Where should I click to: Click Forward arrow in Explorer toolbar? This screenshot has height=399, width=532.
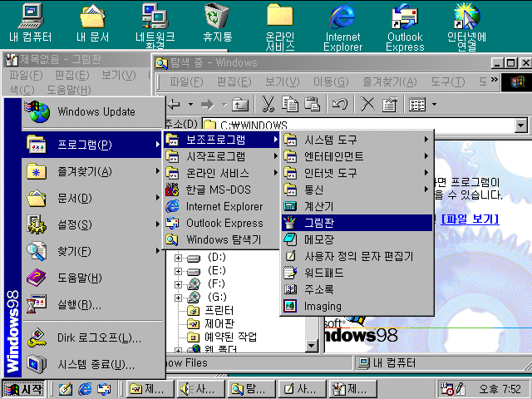[208, 105]
